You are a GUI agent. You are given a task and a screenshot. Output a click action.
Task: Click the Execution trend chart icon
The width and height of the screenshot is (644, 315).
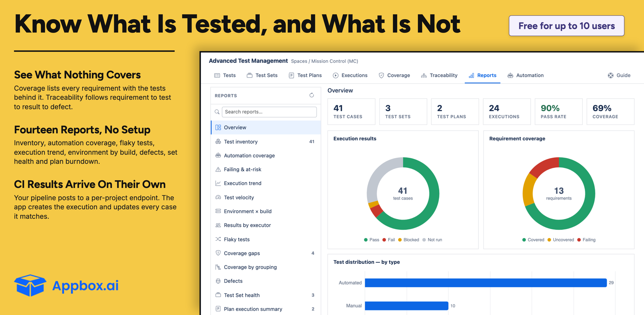click(218, 183)
